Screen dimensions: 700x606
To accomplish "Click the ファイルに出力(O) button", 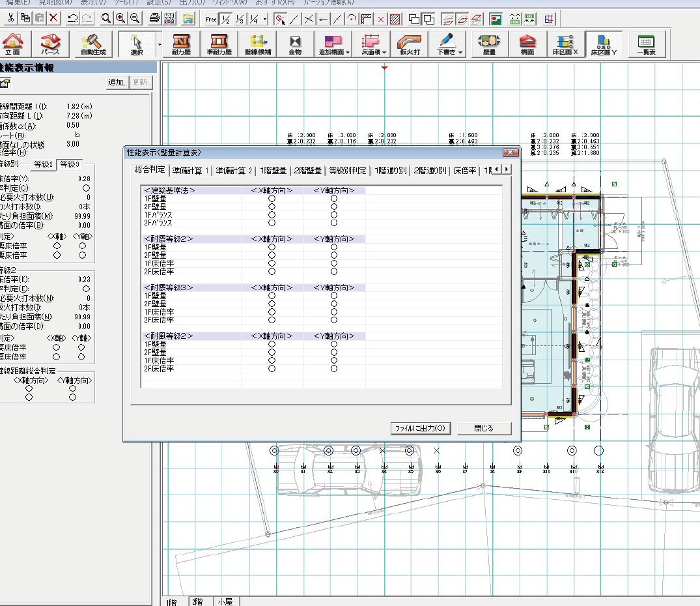I will click(420, 428).
